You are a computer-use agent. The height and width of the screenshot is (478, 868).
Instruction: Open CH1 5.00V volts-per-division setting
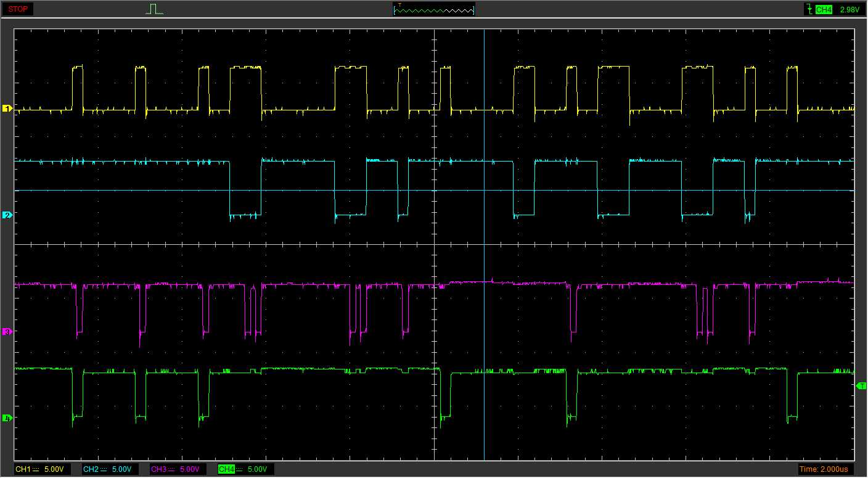[x=54, y=469]
